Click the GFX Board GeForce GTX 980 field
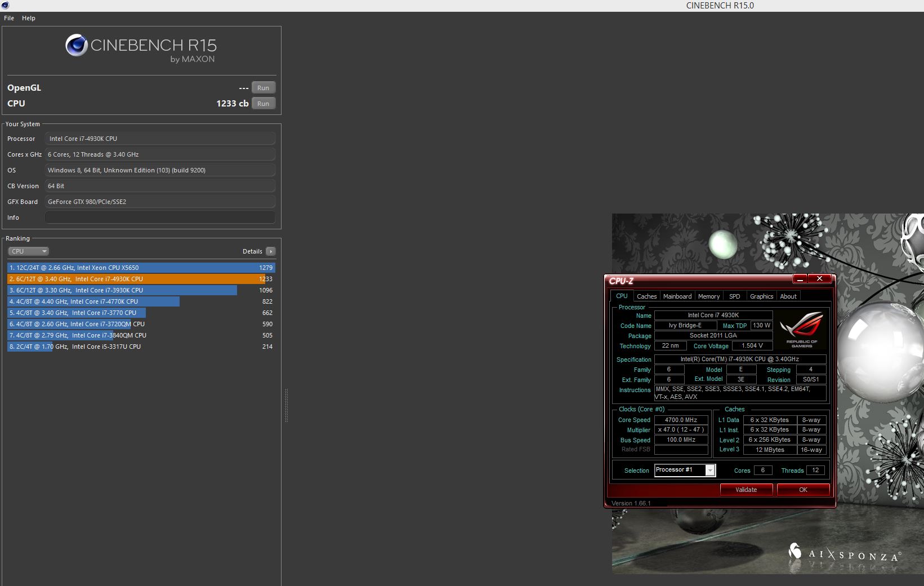 (160, 202)
